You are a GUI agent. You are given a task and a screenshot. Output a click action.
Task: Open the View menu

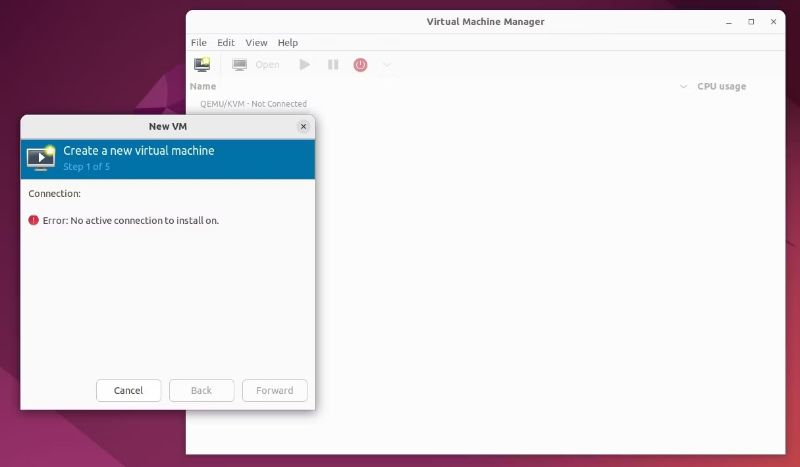click(257, 43)
